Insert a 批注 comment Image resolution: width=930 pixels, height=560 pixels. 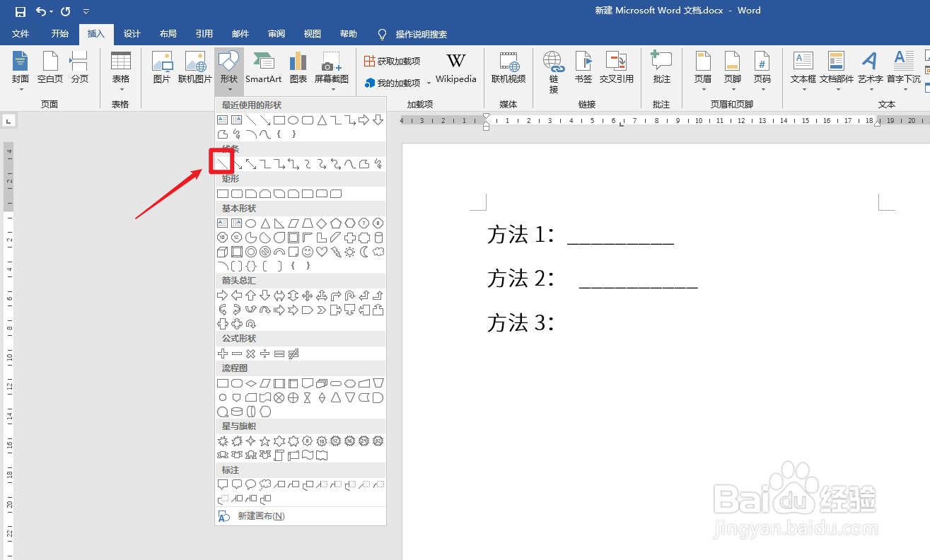(x=661, y=68)
